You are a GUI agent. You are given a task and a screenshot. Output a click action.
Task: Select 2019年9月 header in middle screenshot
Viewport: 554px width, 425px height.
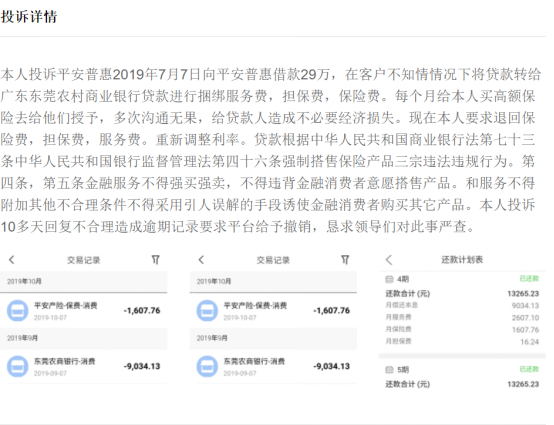point(273,338)
